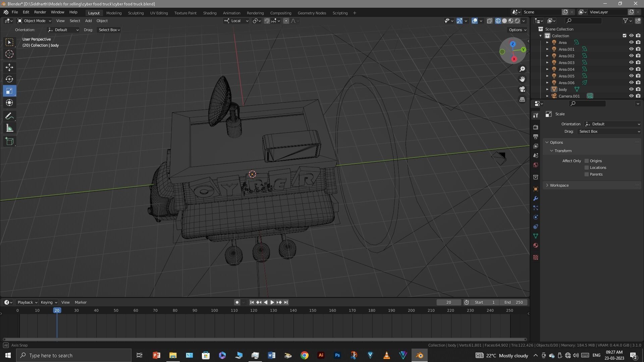Screen dimensions: 644x362
Task: Open the Render menu
Action: tap(40, 12)
